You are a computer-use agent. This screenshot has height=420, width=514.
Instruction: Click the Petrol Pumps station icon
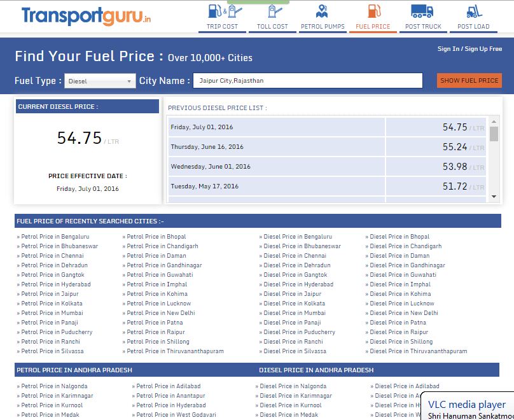pyautogui.click(x=323, y=11)
